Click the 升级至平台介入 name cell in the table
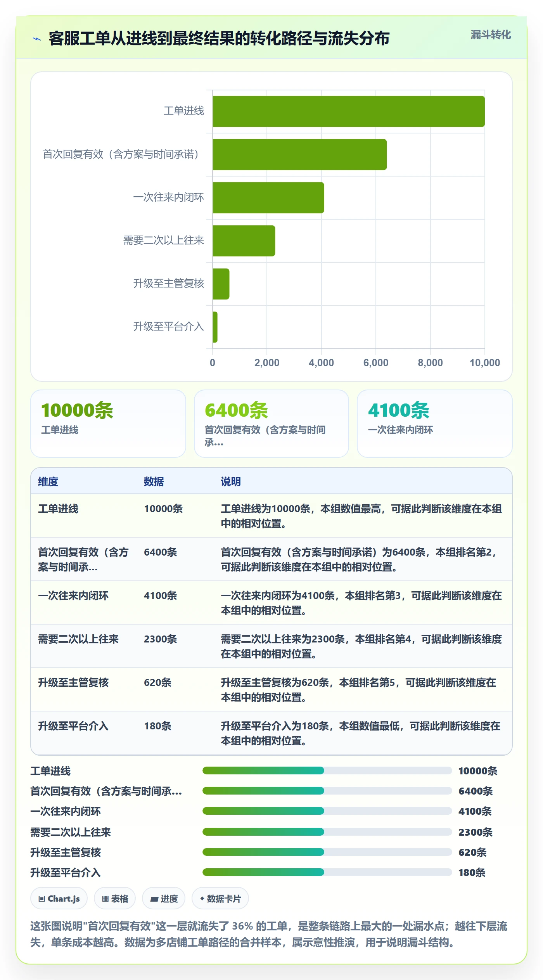This screenshot has height=980, width=543. 73,726
